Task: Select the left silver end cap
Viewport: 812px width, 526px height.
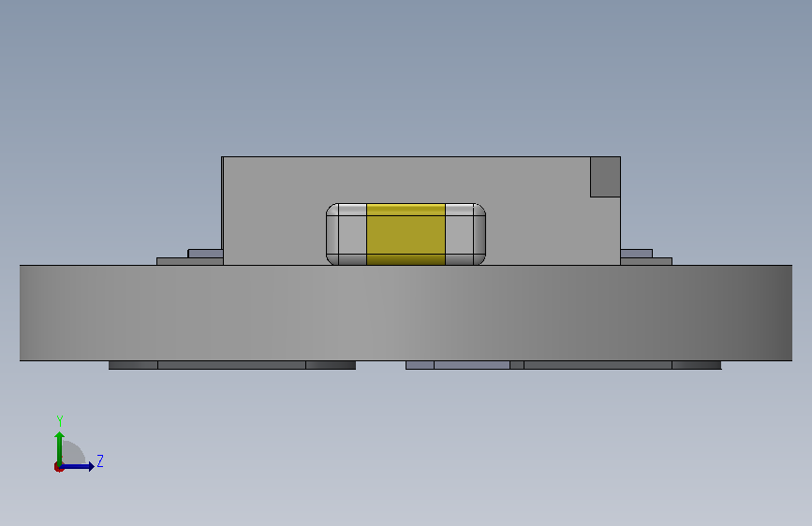Action: pyautogui.click(x=347, y=234)
